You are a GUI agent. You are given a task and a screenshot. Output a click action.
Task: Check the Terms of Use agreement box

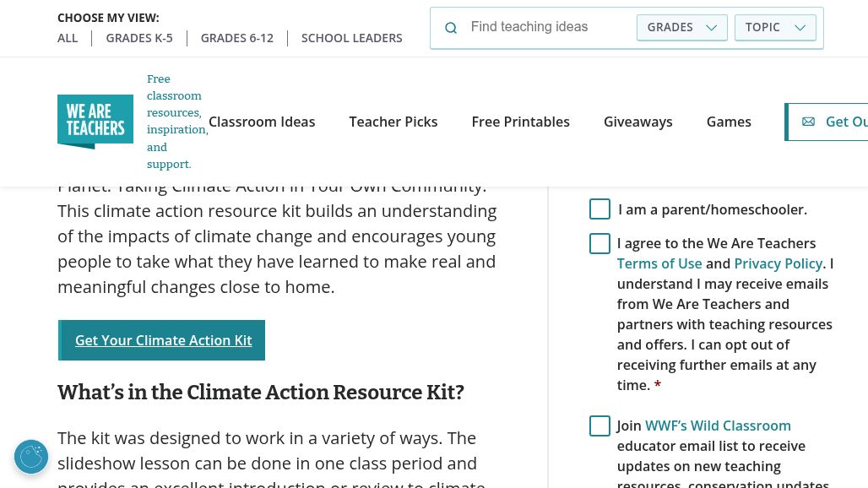(599, 243)
